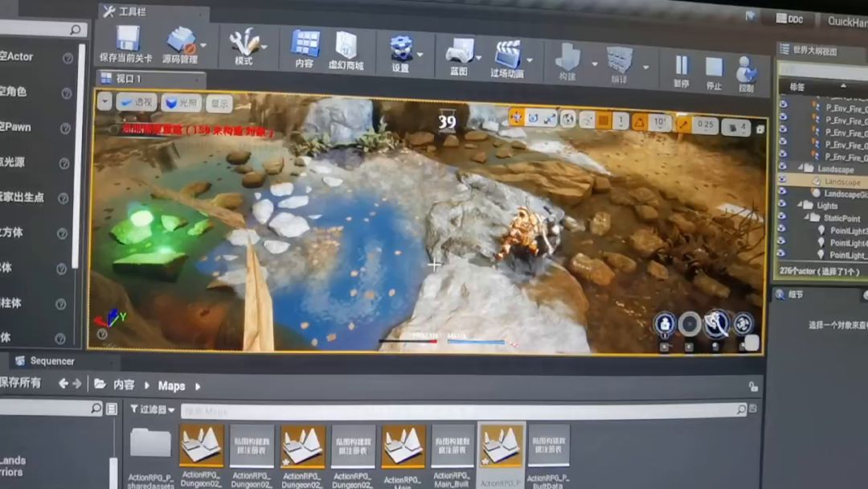Viewport: 868px width, 489px height.
Task: Open the Filters (过滤器) dropdown
Action: pyautogui.click(x=152, y=409)
